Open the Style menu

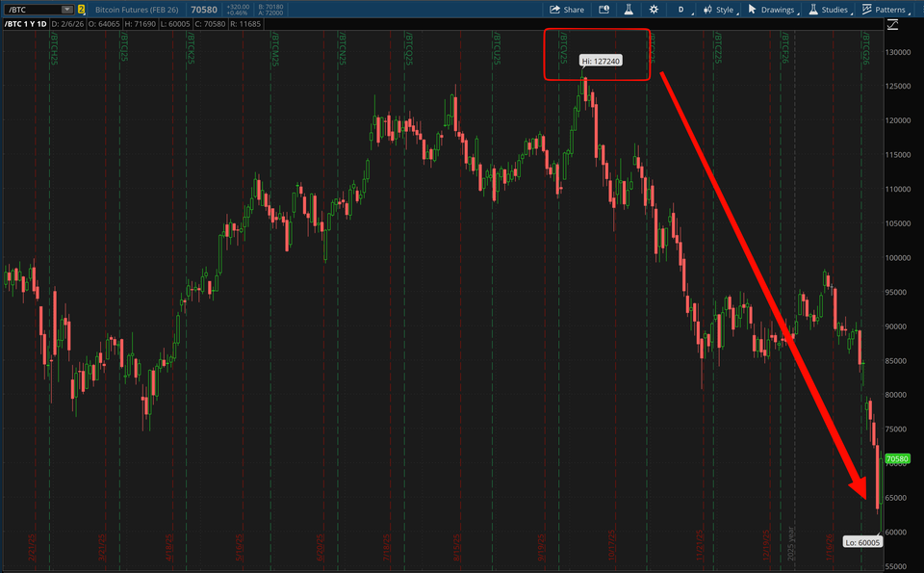tap(724, 10)
